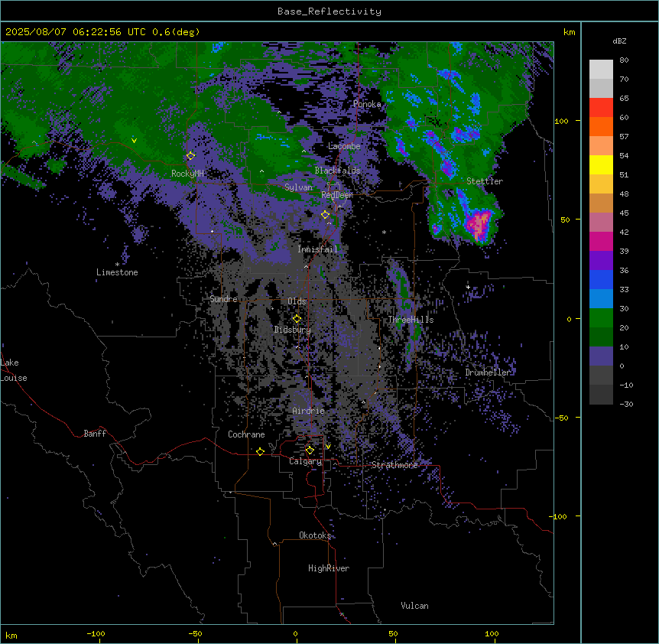Click the white plus marker northwest of Drumheller
Screen dimensions: 659x644
click(x=468, y=287)
